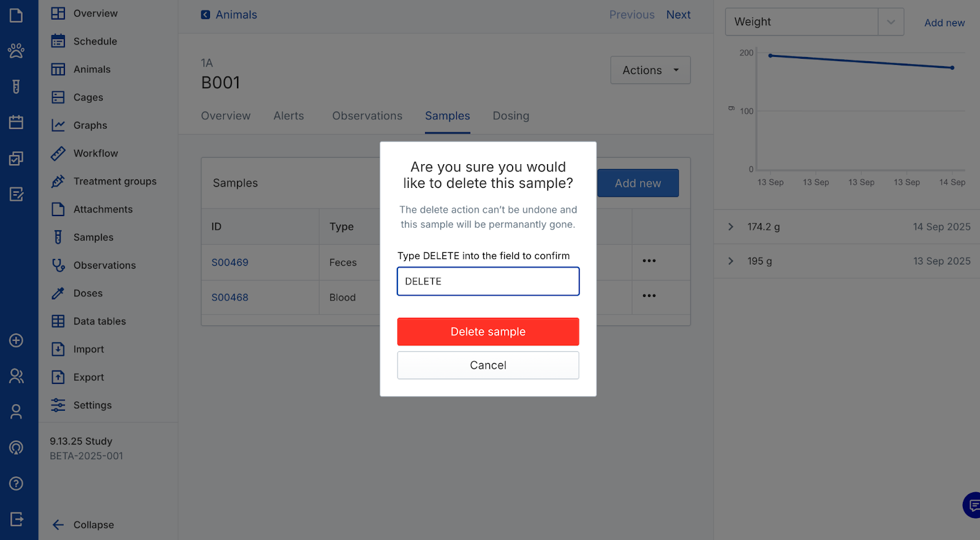
Task: Expand the 174.2 g weight entry
Action: tap(731, 227)
